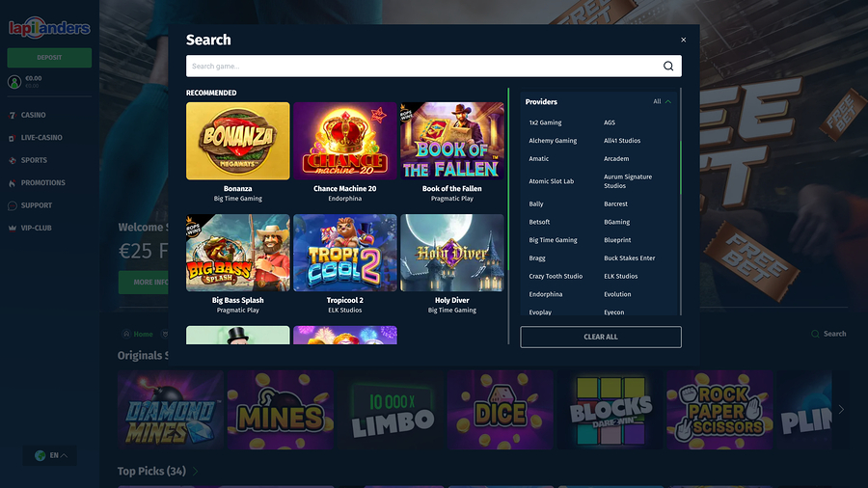Open the Dice original game
Image resolution: width=868 pixels, height=488 pixels.
(501, 410)
